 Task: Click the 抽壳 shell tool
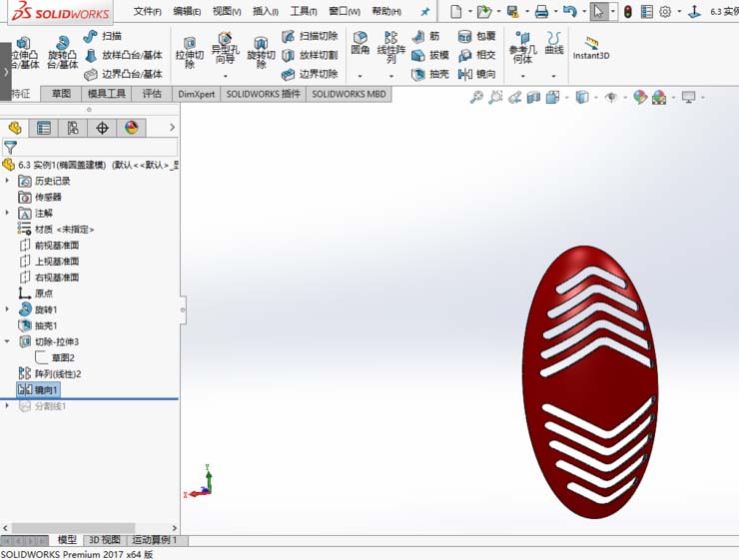click(429, 74)
